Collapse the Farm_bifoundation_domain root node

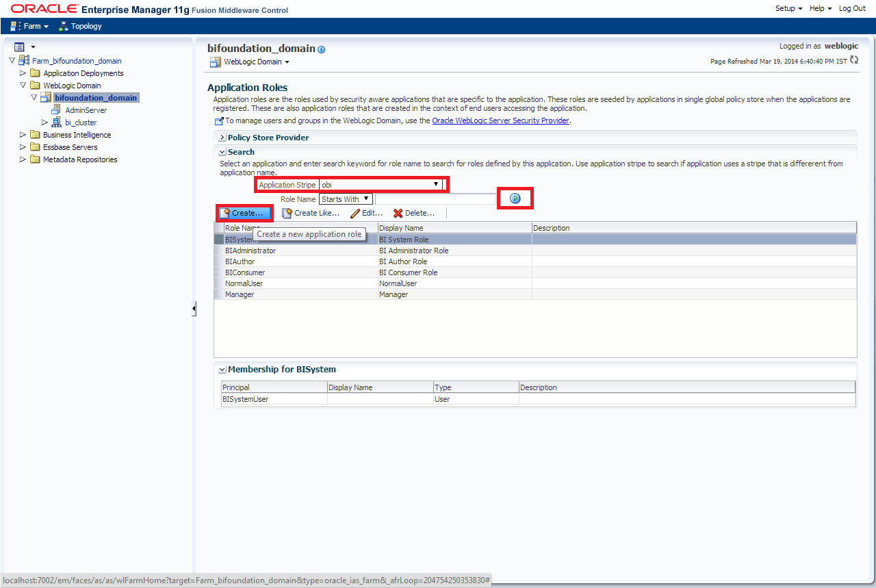[12, 60]
